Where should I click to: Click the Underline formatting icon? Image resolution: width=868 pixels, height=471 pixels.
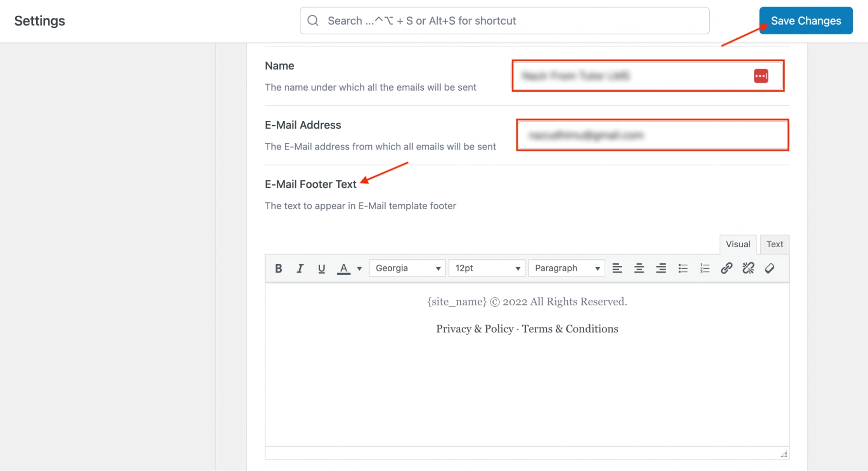click(x=322, y=268)
